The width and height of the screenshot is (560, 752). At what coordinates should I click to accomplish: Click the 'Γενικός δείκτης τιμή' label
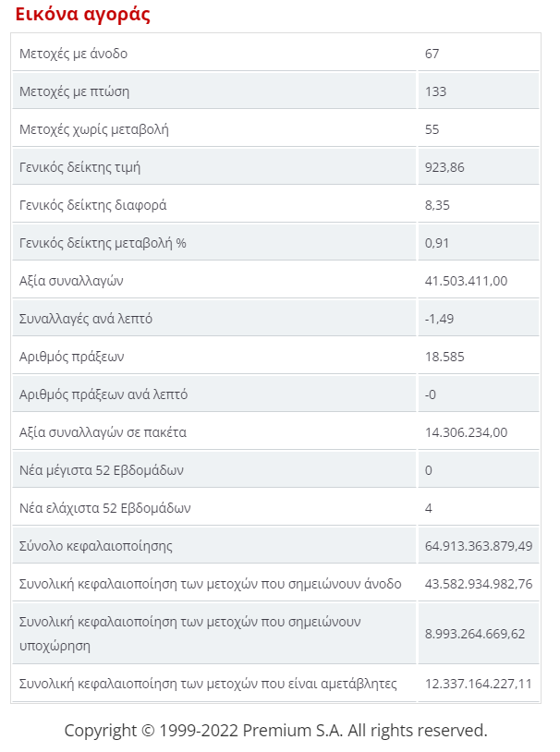point(79,167)
